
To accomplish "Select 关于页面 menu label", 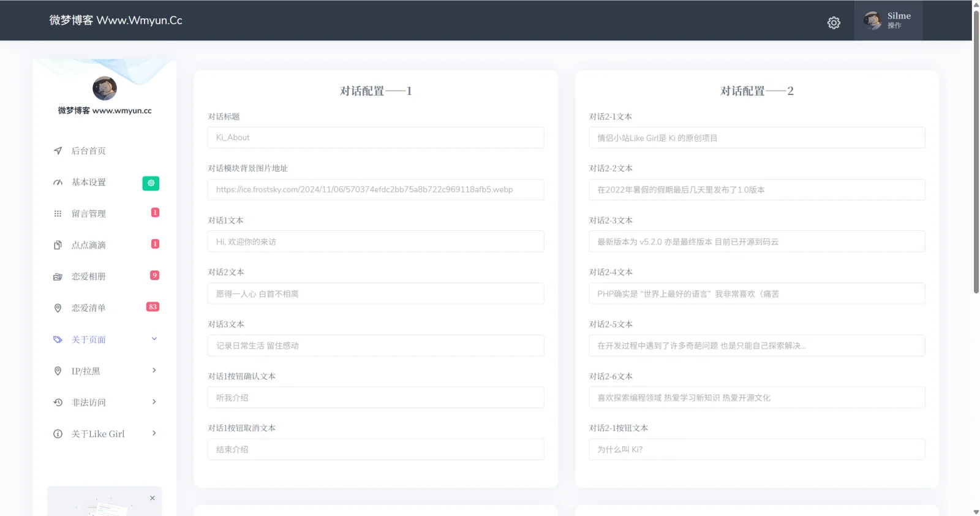I will pyautogui.click(x=89, y=340).
